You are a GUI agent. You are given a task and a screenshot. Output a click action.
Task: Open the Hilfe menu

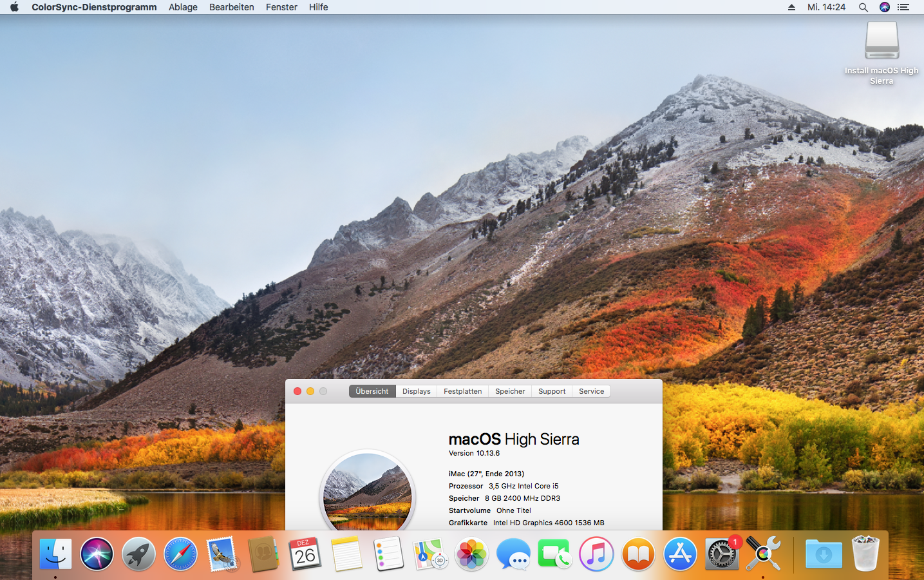[x=319, y=7]
